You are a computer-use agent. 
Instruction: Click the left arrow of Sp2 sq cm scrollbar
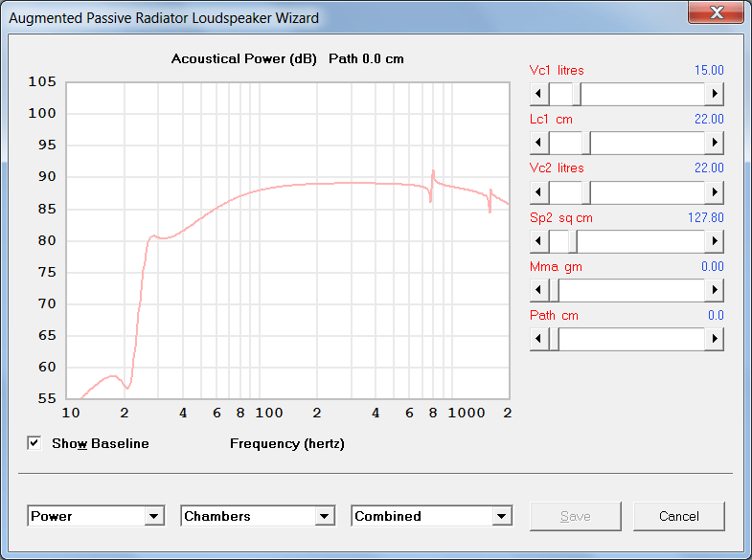(539, 241)
